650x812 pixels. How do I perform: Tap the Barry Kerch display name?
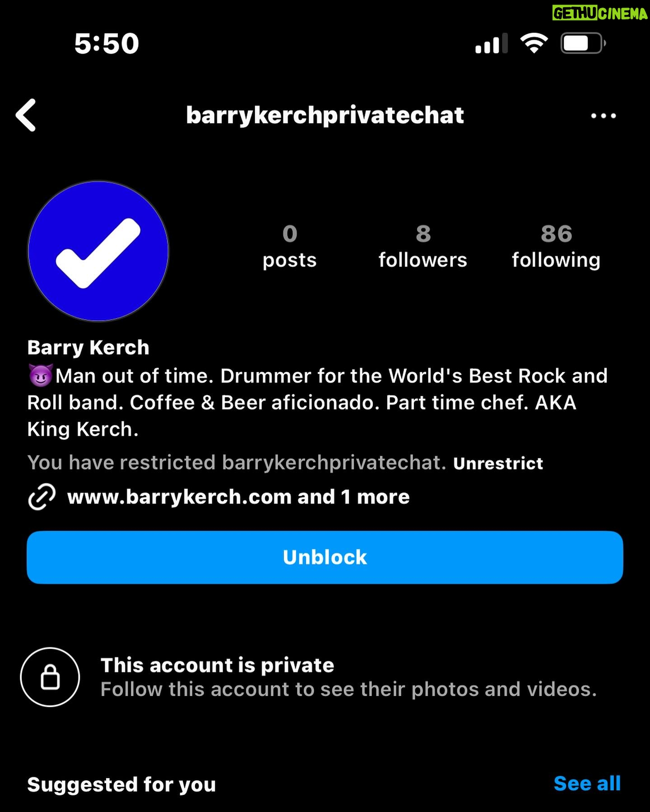(88, 348)
